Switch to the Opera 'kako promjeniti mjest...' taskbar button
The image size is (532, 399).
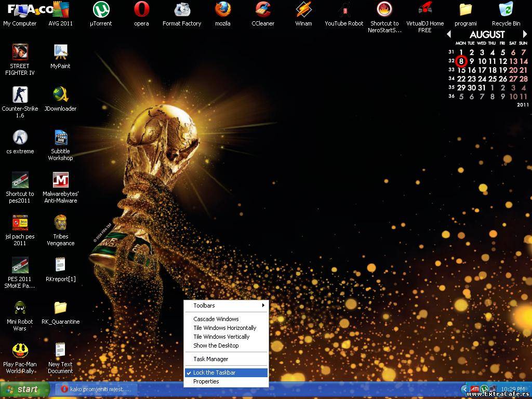click(x=96, y=389)
